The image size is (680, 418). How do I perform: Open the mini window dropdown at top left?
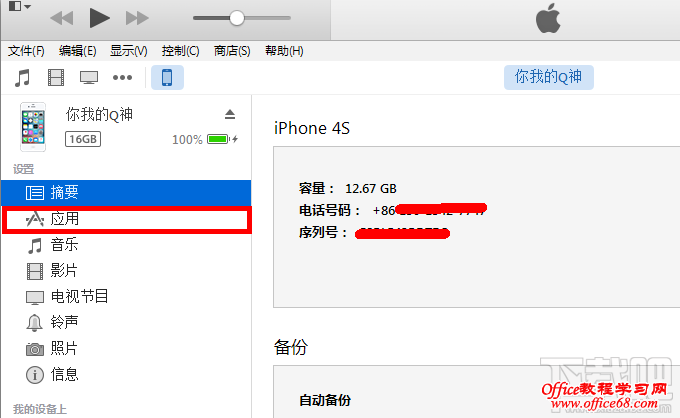coord(20,6)
